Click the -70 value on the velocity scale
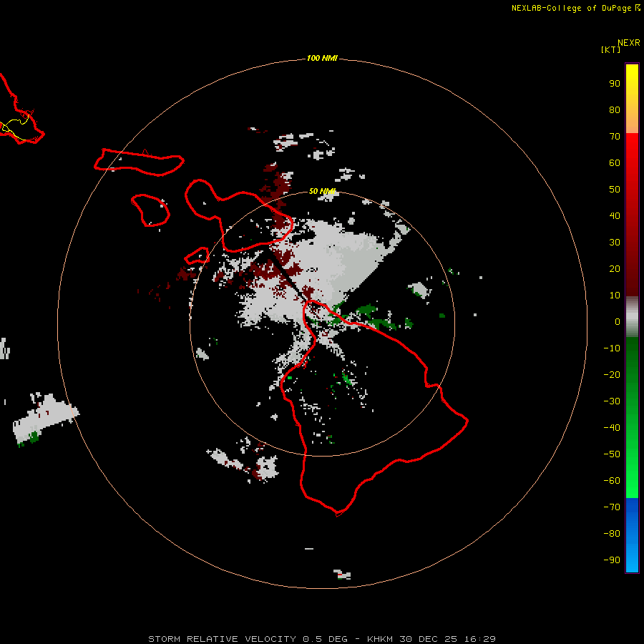The width and height of the screenshot is (644, 644). point(612,507)
